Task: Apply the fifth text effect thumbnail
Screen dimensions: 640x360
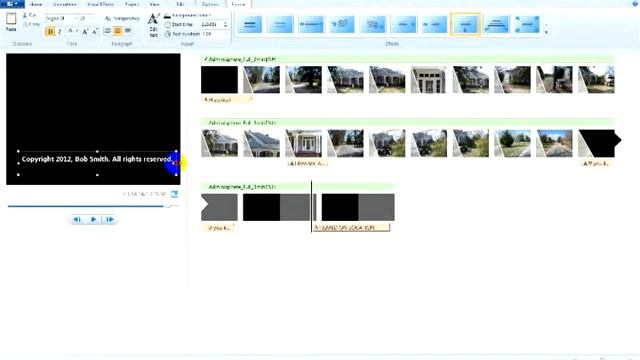Action: click(x=373, y=24)
